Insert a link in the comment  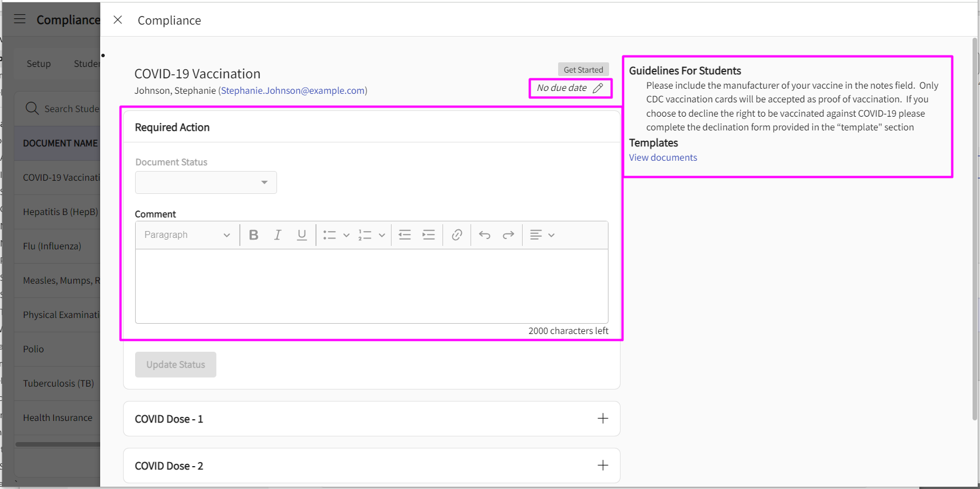click(x=457, y=235)
